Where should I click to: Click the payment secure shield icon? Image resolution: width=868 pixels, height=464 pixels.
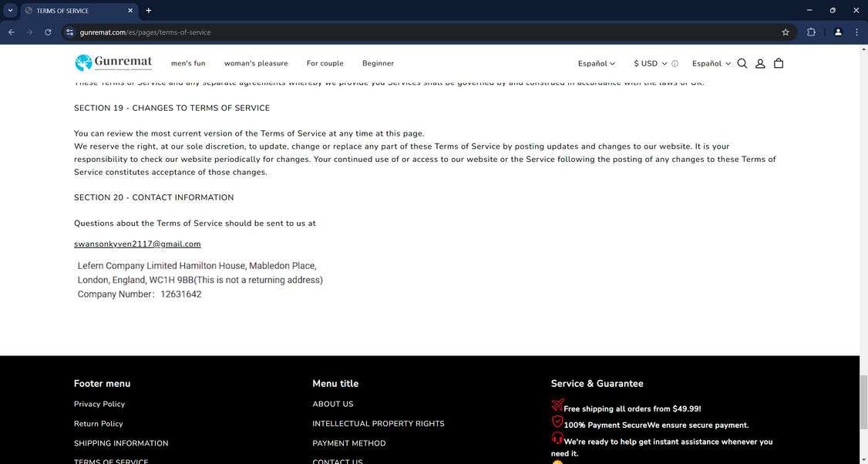coord(557,421)
